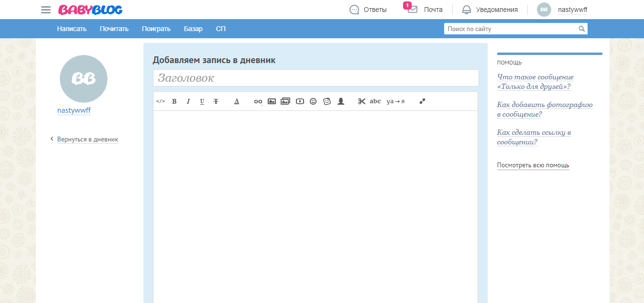Screen dimensions: 644x303
Task: Insert a user mention
Action: 340,101
